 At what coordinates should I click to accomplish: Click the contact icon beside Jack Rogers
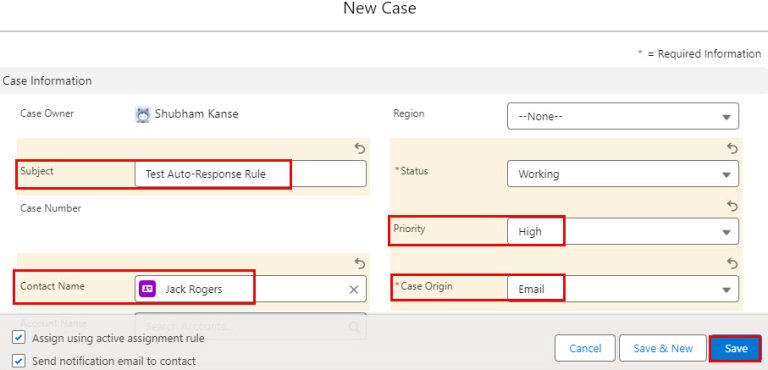pyautogui.click(x=147, y=289)
